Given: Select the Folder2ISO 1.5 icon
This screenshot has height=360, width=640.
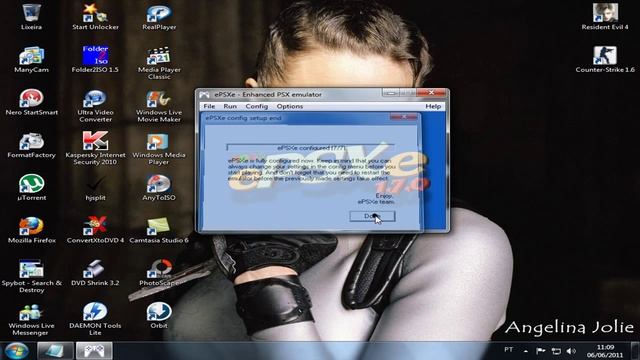Looking at the screenshot, I should tap(95, 59).
